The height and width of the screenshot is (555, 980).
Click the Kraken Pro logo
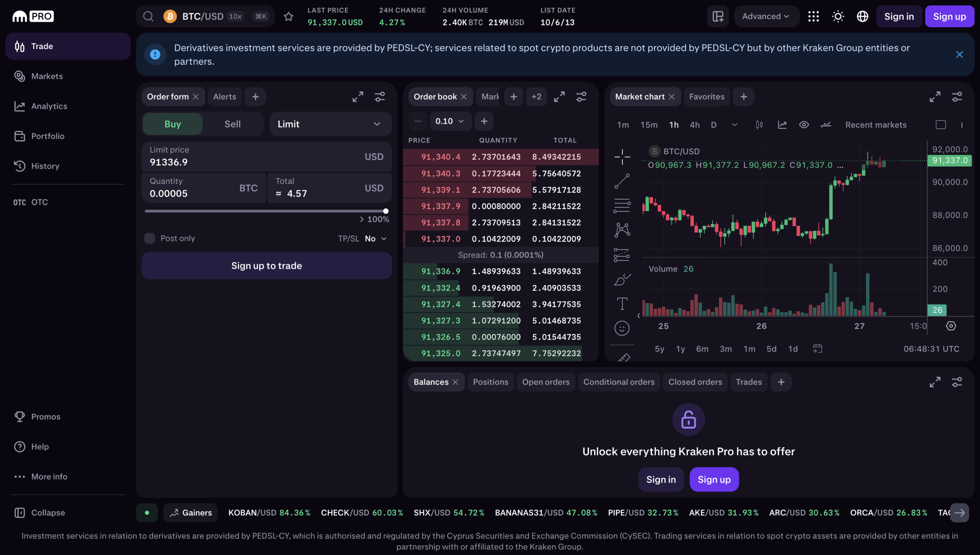[x=33, y=16]
